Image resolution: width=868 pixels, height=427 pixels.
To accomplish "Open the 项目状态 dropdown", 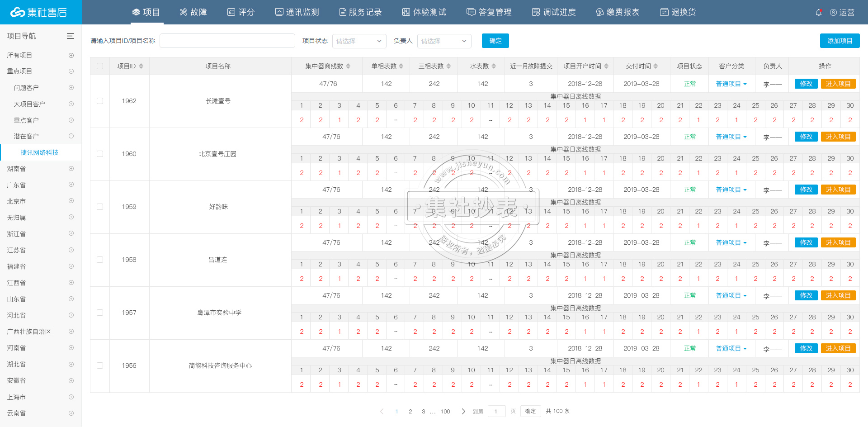I will pyautogui.click(x=359, y=41).
